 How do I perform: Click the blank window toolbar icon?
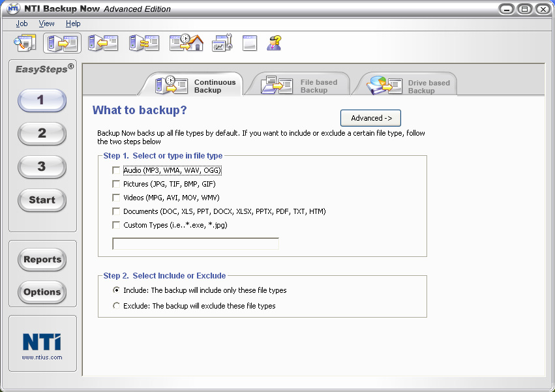click(x=250, y=43)
